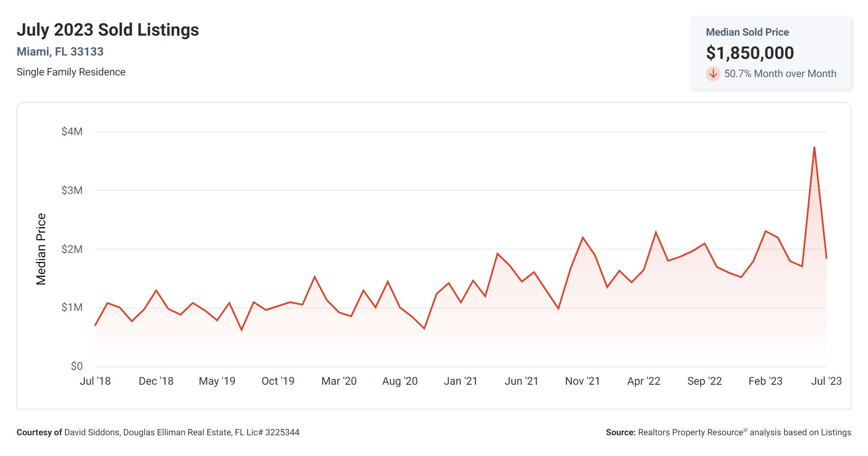Click the 'Courtesy of David Siddons' credit line

point(158,432)
